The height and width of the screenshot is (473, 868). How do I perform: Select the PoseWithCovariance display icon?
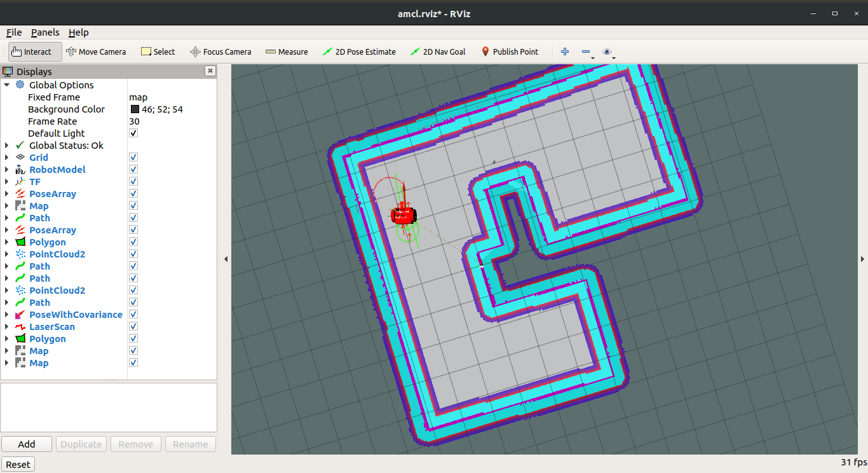click(20, 315)
